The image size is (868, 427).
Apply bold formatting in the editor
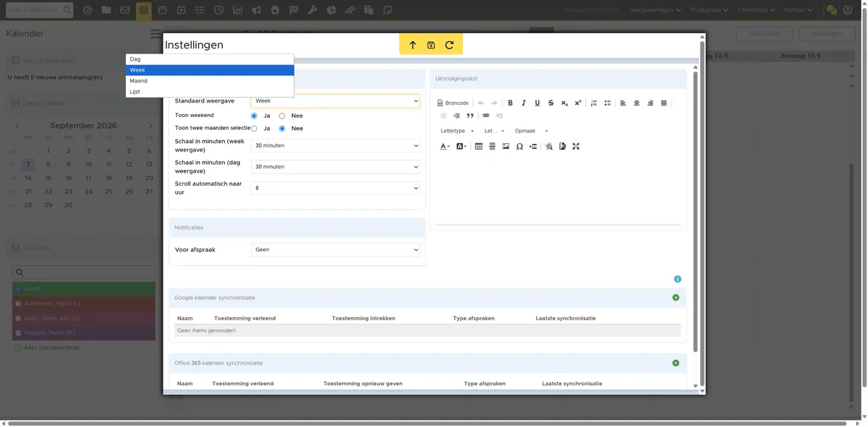click(510, 103)
